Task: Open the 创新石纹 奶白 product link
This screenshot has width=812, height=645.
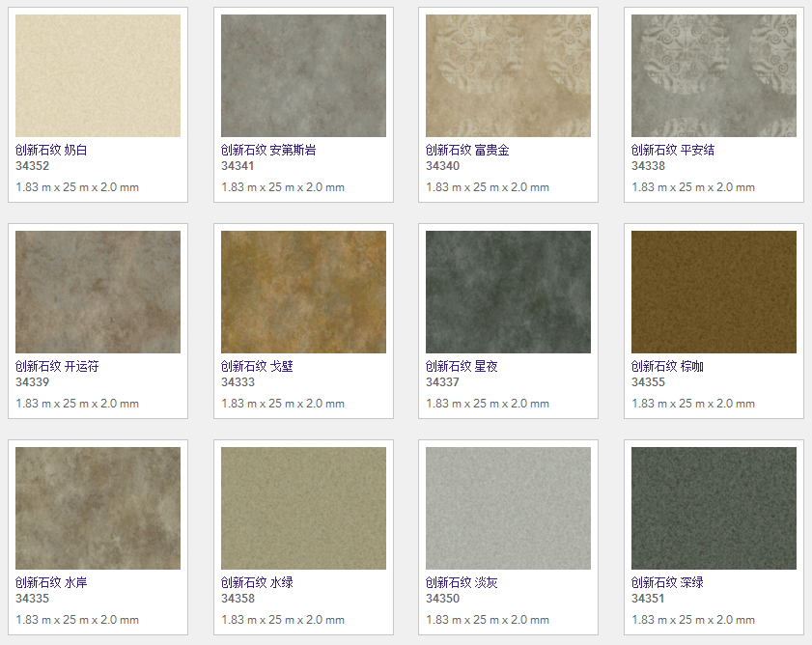Action: (51, 151)
